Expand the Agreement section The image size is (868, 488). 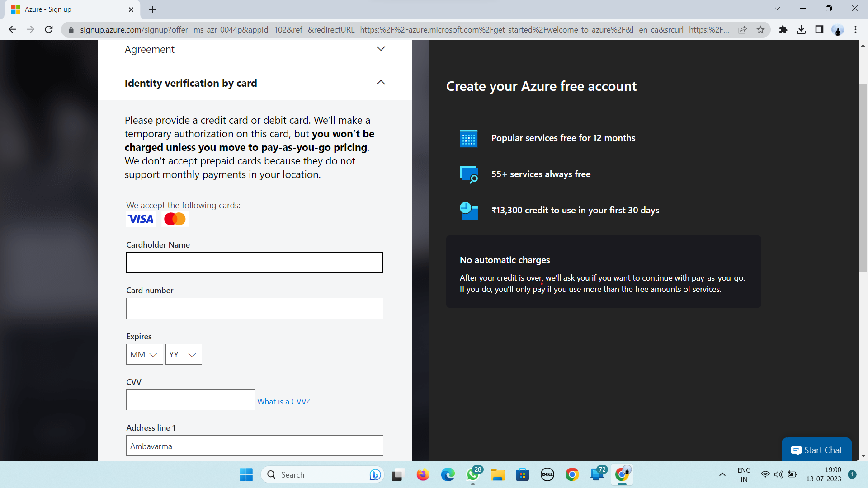(381, 48)
